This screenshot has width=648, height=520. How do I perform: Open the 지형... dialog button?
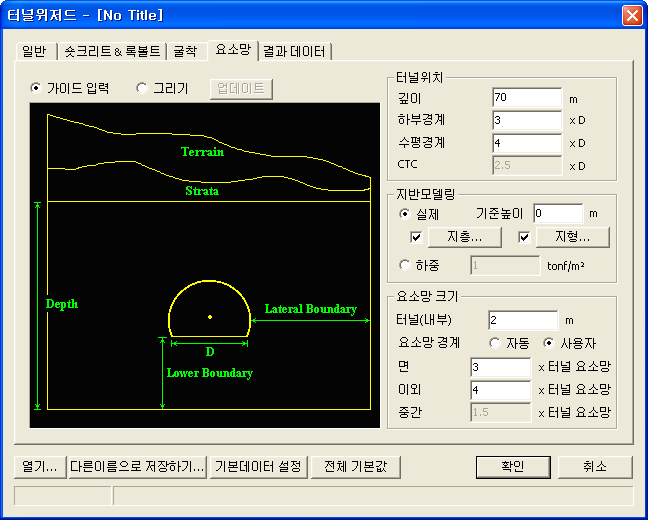tap(572, 237)
